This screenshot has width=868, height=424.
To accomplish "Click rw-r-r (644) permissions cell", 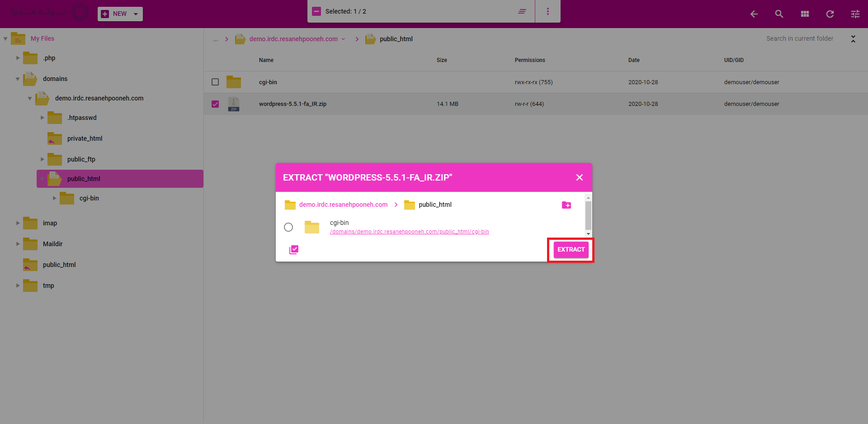I will [x=529, y=104].
